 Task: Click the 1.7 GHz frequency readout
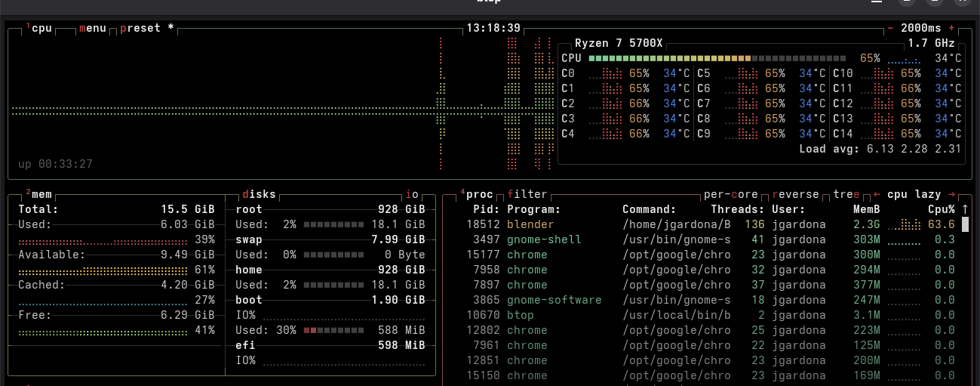[x=931, y=43]
